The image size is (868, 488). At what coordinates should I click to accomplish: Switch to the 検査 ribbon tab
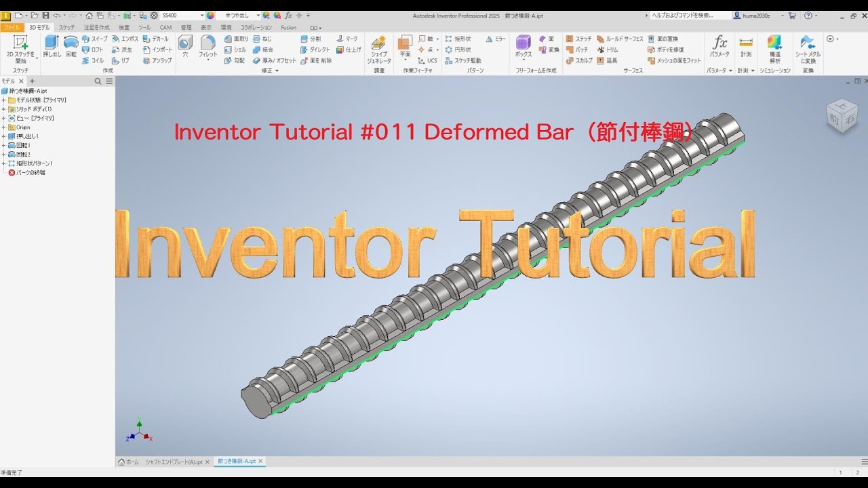[x=124, y=28]
